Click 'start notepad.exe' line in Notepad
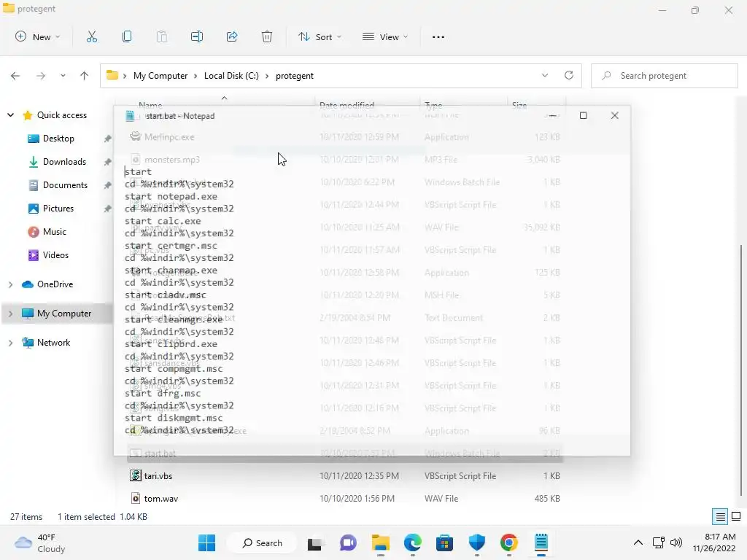The image size is (747, 560). click(171, 196)
